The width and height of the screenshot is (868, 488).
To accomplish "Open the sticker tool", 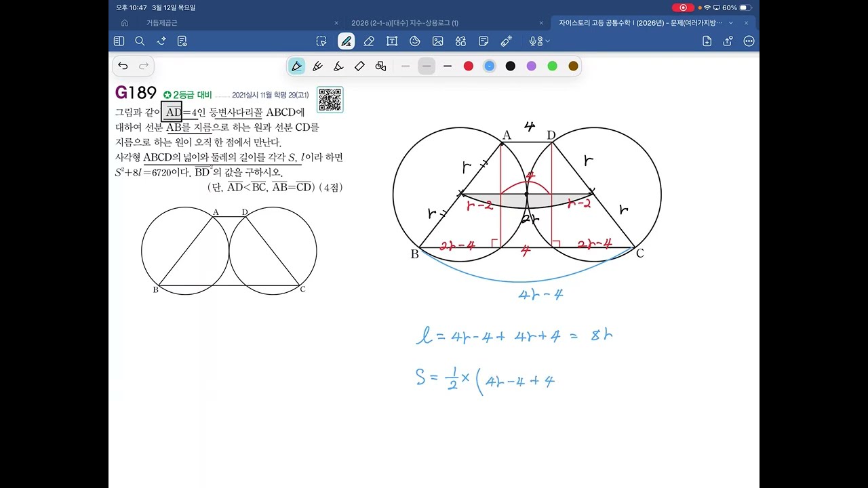I will pyautogui.click(x=415, y=41).
